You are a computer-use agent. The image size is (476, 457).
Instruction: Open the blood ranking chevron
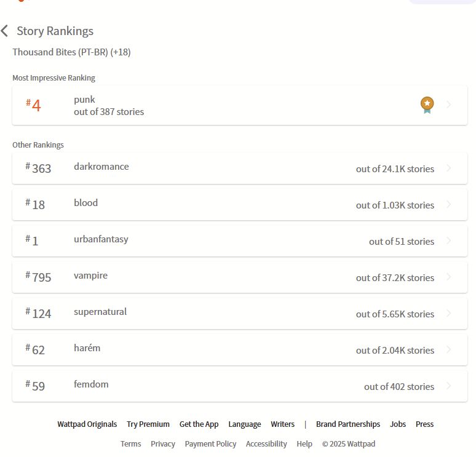point(449,204)
